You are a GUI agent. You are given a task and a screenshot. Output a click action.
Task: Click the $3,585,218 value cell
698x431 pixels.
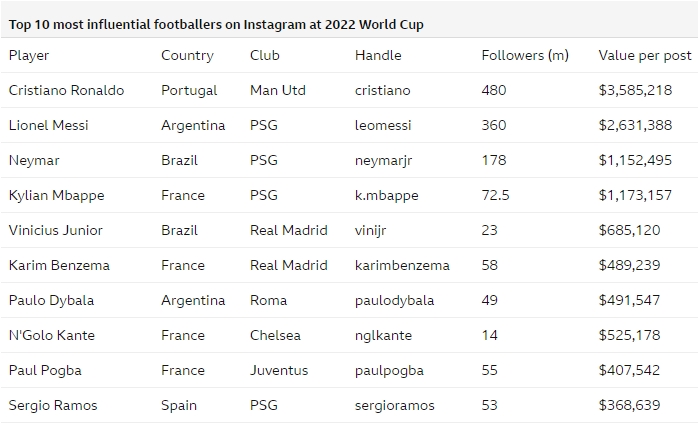coord(635,90)
